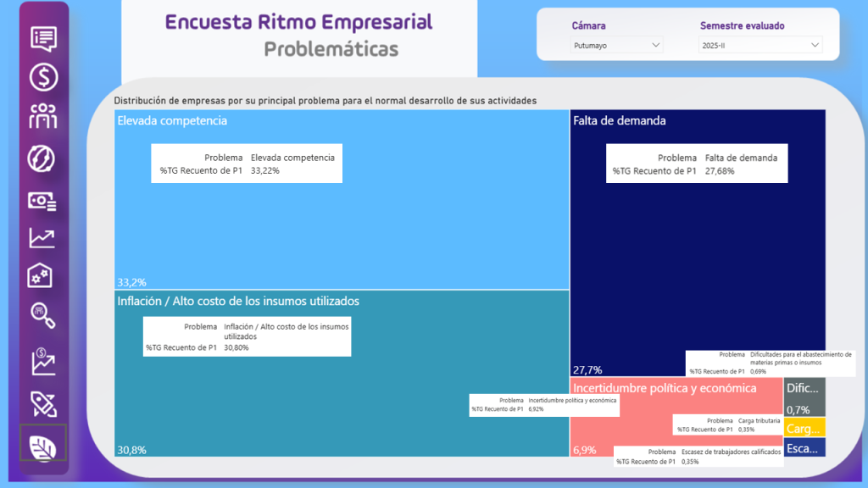Click the house with gears icon
Screen dimensions: 868x488
[x=43, y=276]
